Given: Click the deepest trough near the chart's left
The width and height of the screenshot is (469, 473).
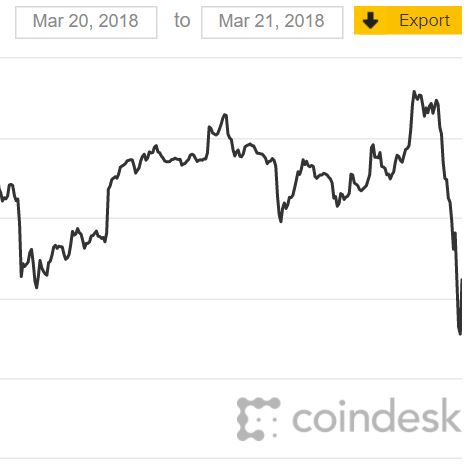Looking at the screenshot, I should pyautogui.click(x=36, y=287).
